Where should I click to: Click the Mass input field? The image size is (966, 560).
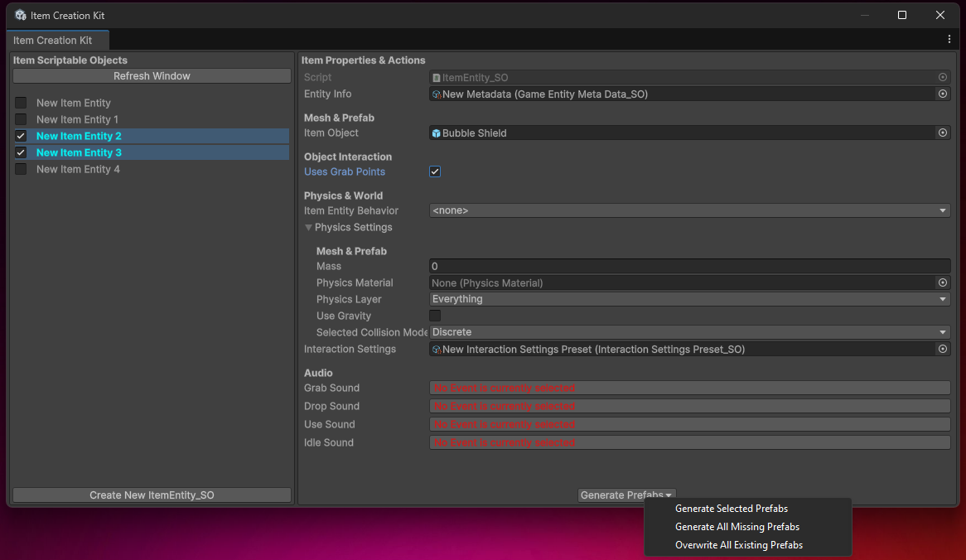pos(688,266)
